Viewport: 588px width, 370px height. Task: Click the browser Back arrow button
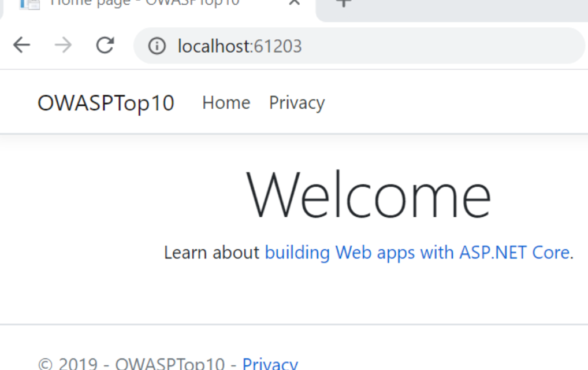click(x=21, y=45)
